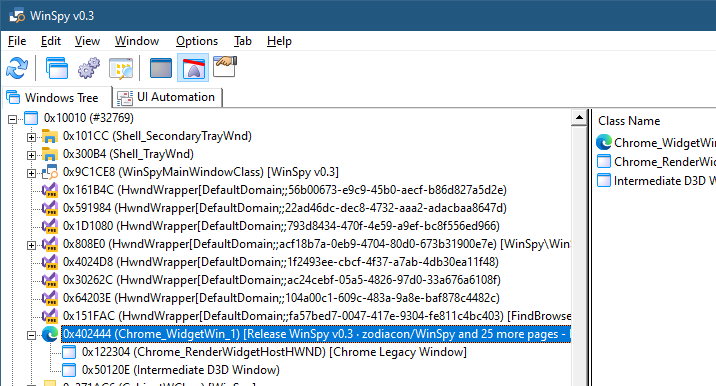Click the WinSpyMainWindowClass row icon

[50, 172]
